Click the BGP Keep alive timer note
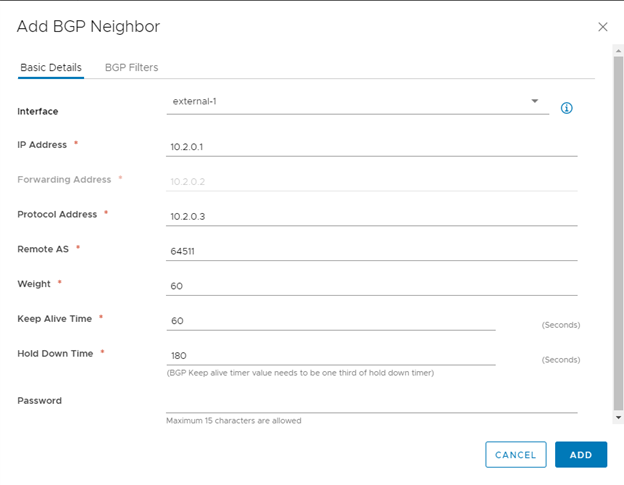Image resolution: width=624 pixels, height=485 pixels. coord(300,373)
